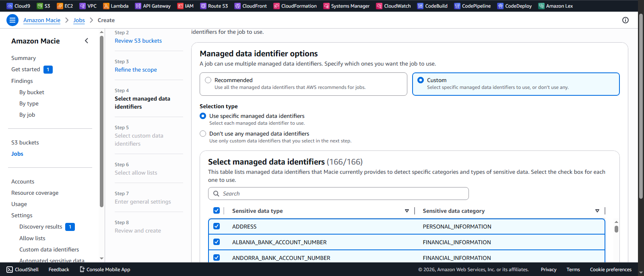
Task: Open the Amazon Lex shortcut icon
Action: point(541,6)
